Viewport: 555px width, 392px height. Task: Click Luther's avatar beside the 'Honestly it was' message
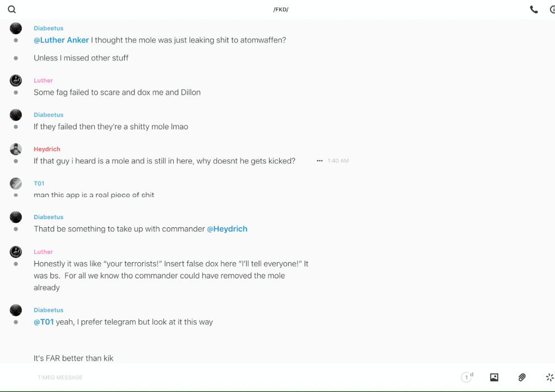point(16,252)
